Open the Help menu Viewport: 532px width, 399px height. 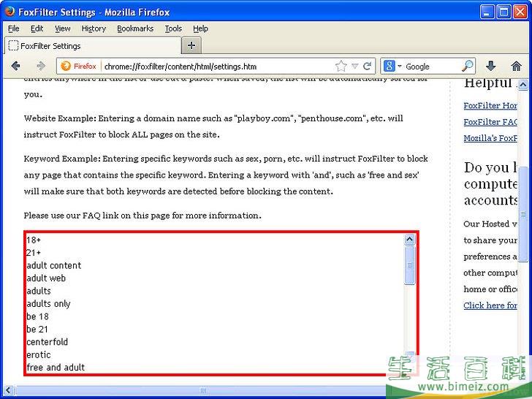click(x=200, y=28)
